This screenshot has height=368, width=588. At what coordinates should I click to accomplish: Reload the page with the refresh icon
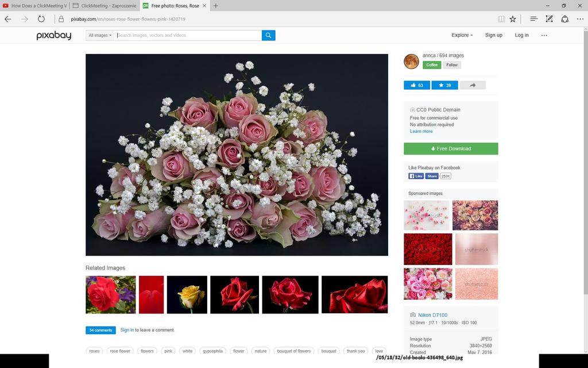[41, 19]
